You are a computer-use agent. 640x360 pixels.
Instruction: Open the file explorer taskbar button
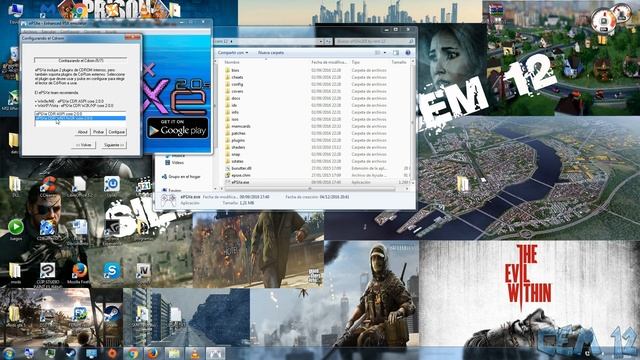click(x=174, y=353)
